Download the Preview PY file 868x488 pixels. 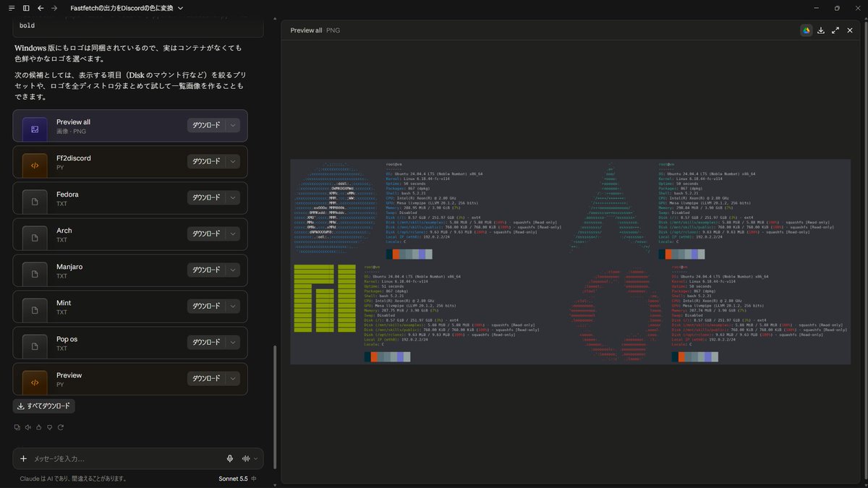(206, 378)
